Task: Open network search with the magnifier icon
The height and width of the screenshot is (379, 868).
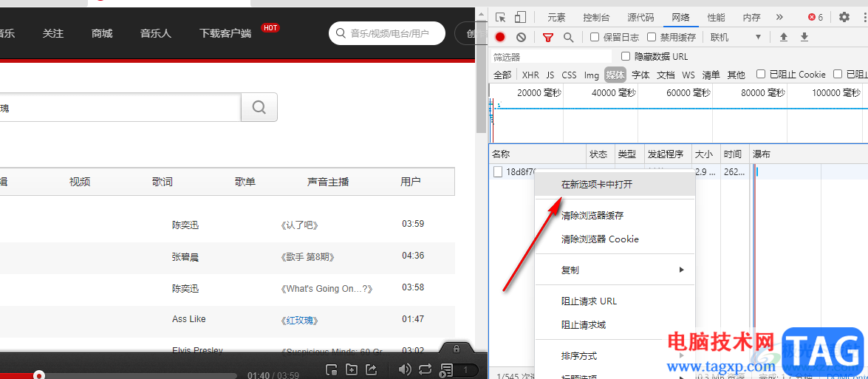Action: [x=569, y=37]
